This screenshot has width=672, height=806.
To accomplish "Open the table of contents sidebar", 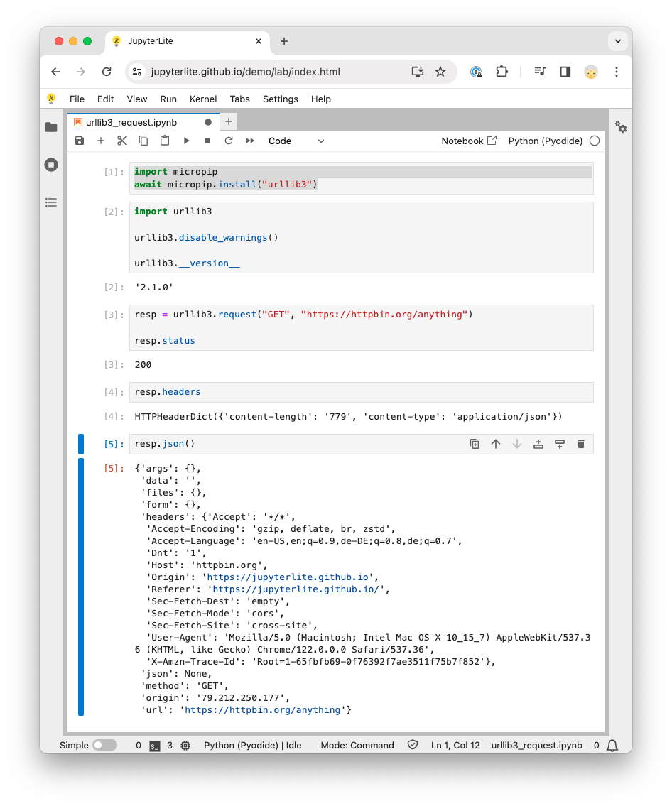I will click(51, 202).
